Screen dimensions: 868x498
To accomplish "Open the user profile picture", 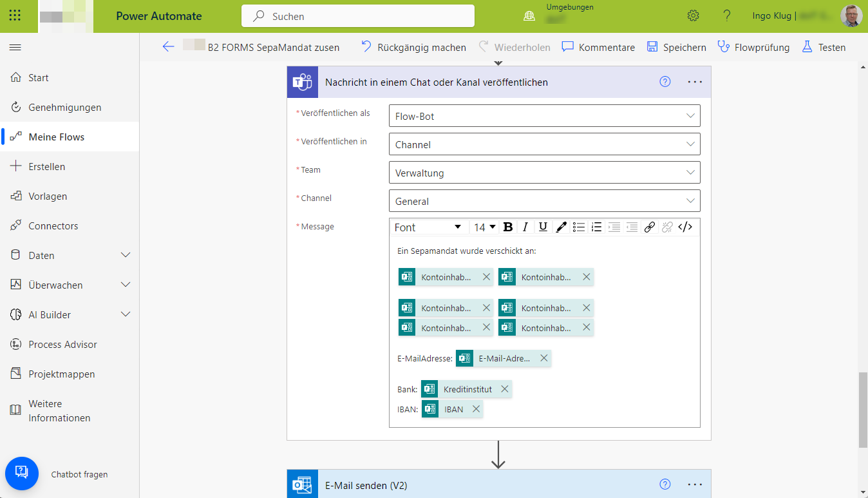I will (851, 16).
